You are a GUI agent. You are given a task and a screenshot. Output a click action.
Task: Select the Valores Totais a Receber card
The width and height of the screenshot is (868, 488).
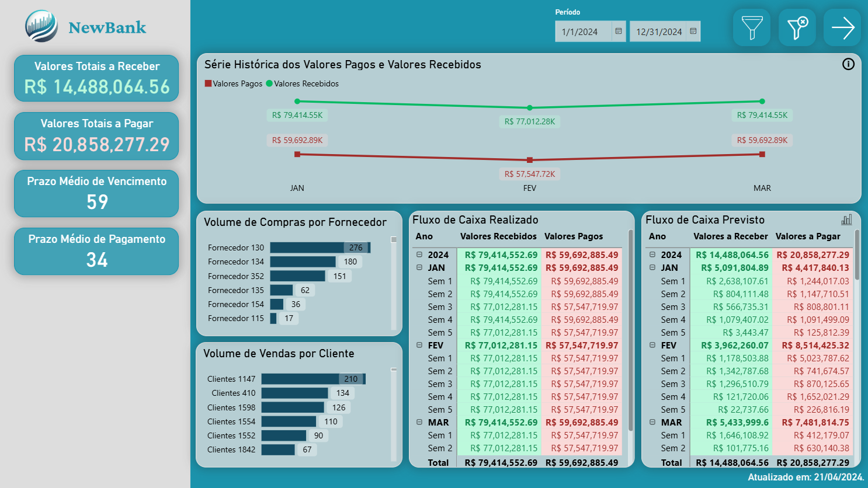coord(96,78)
